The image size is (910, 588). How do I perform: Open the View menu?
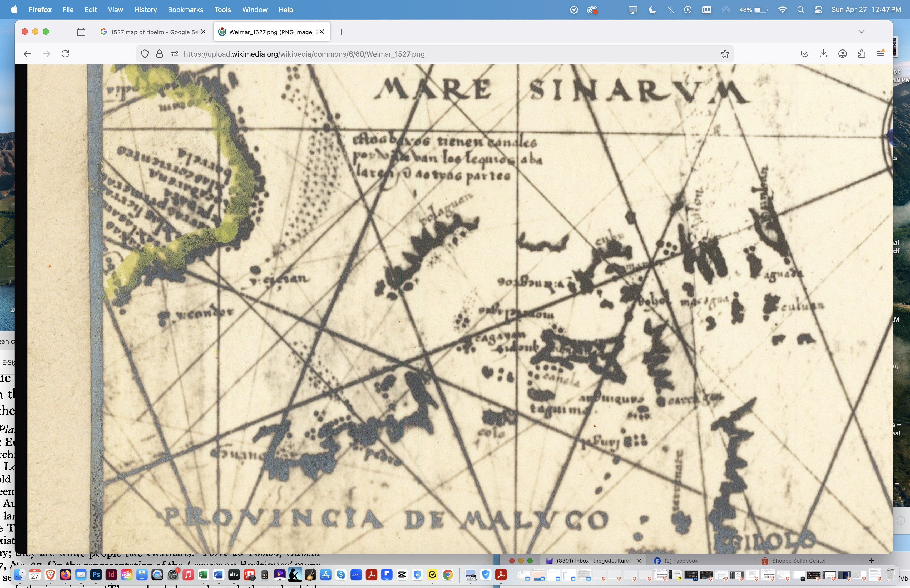pos(115,9)
